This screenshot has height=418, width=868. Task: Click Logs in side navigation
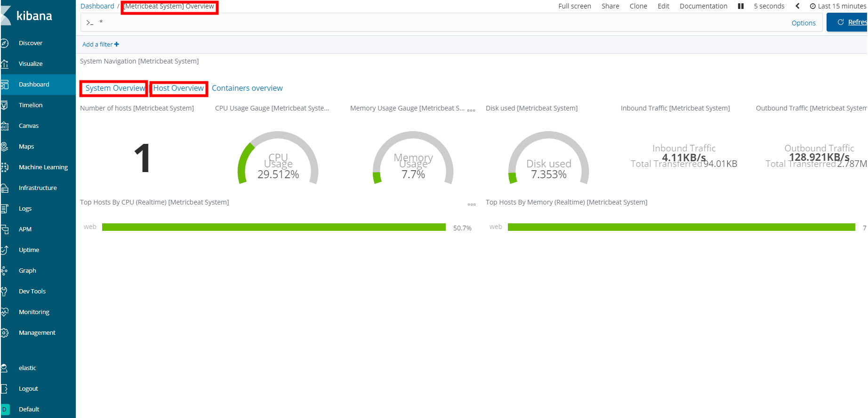(x=25, y=209)
